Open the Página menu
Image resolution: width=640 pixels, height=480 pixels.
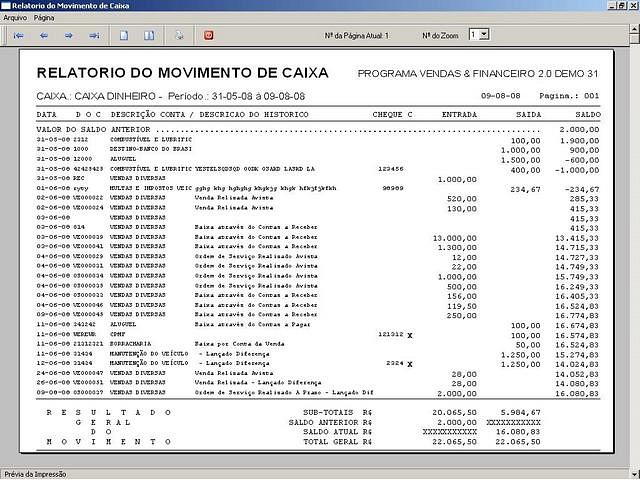44,18
